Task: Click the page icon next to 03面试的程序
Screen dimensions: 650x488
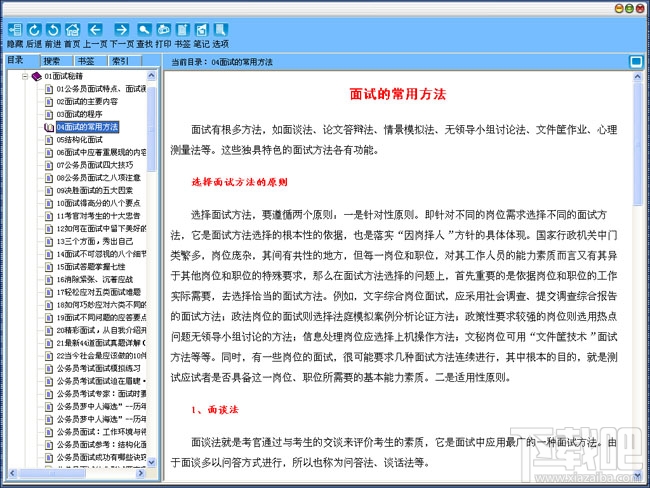Action: (x=49, y=114)
